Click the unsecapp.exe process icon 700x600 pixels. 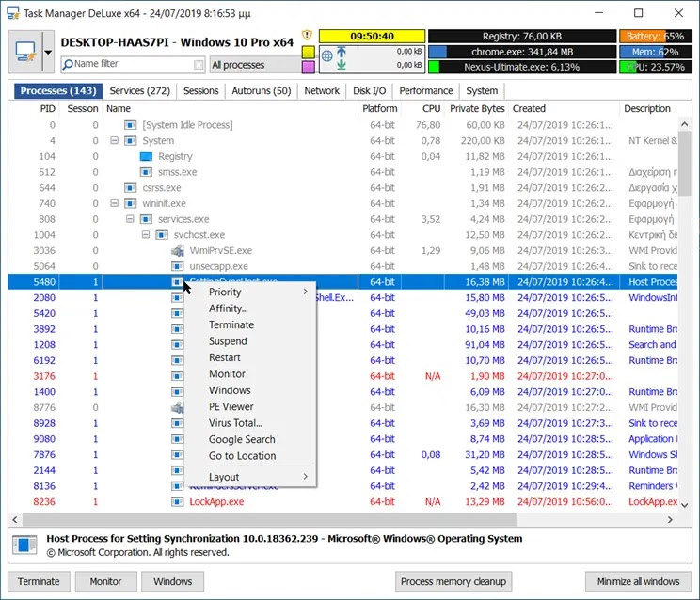tap(178, 266)
